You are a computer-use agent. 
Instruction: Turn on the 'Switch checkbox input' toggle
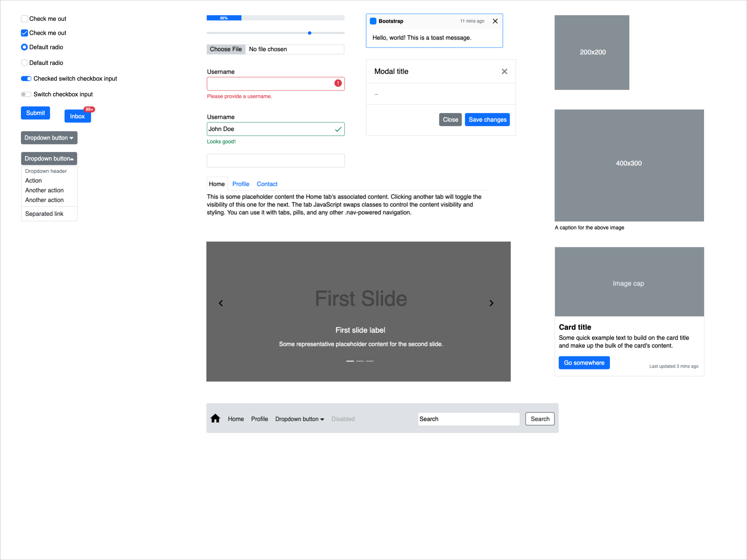26,94
